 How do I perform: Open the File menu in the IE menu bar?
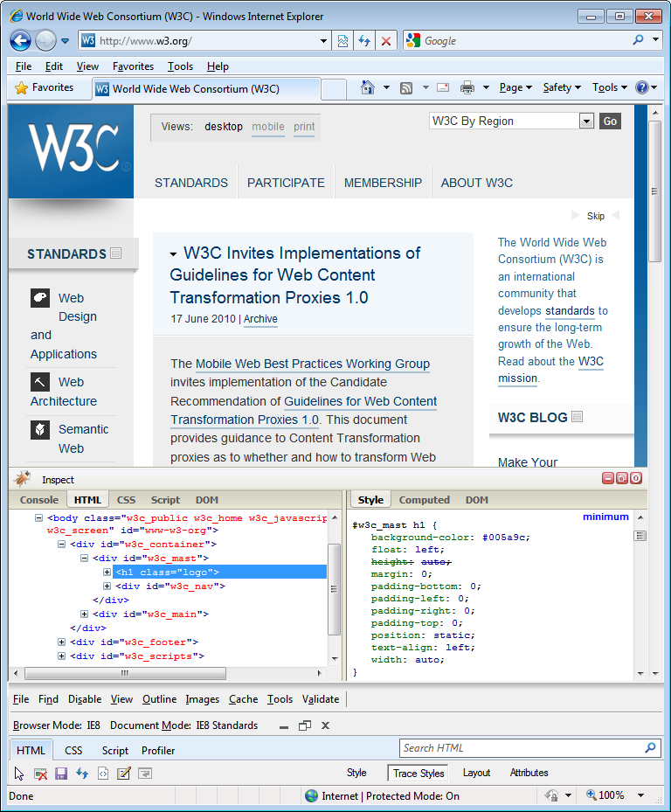pyautogui.click(x=24, y=66)
